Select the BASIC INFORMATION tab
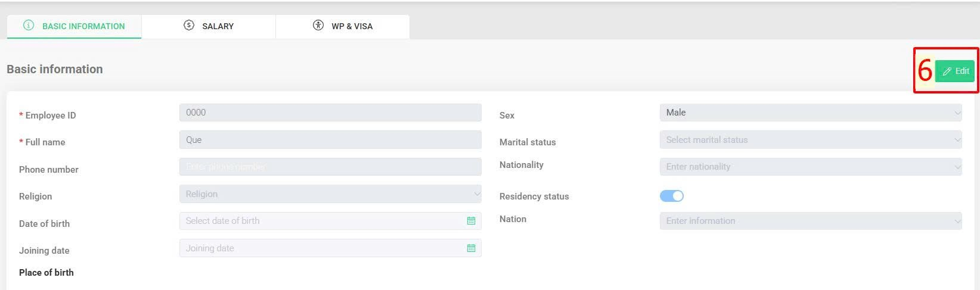The height and width of the screenshot is (290, 980). coord(74,26)
